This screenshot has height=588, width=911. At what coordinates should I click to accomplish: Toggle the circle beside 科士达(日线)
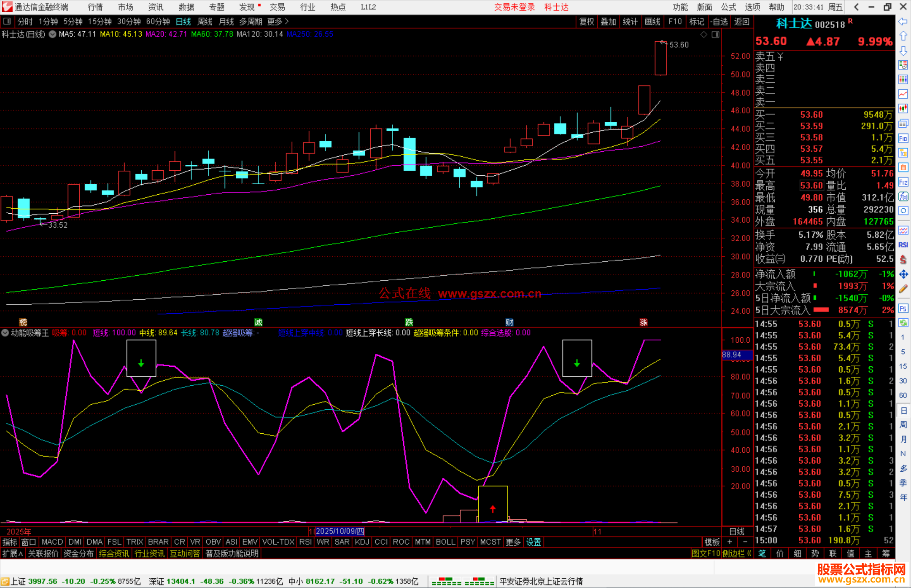[x=53, y=35]
